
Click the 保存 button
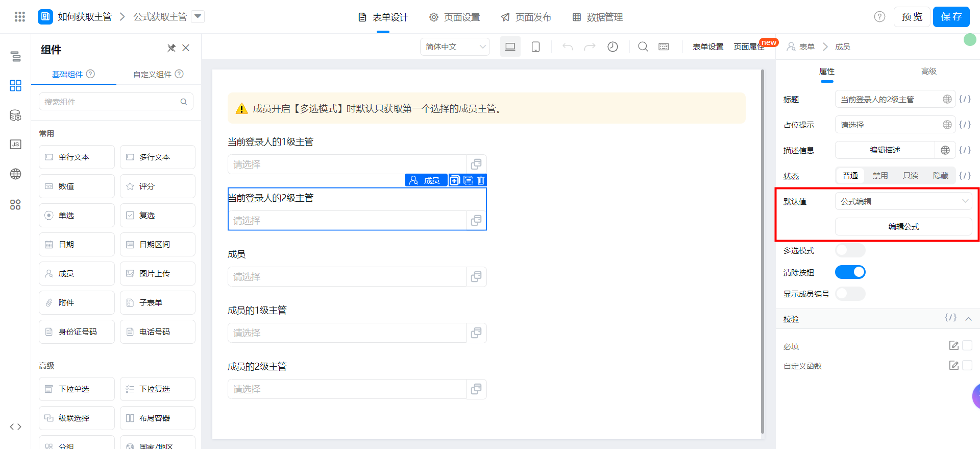[x=951, y=17]
